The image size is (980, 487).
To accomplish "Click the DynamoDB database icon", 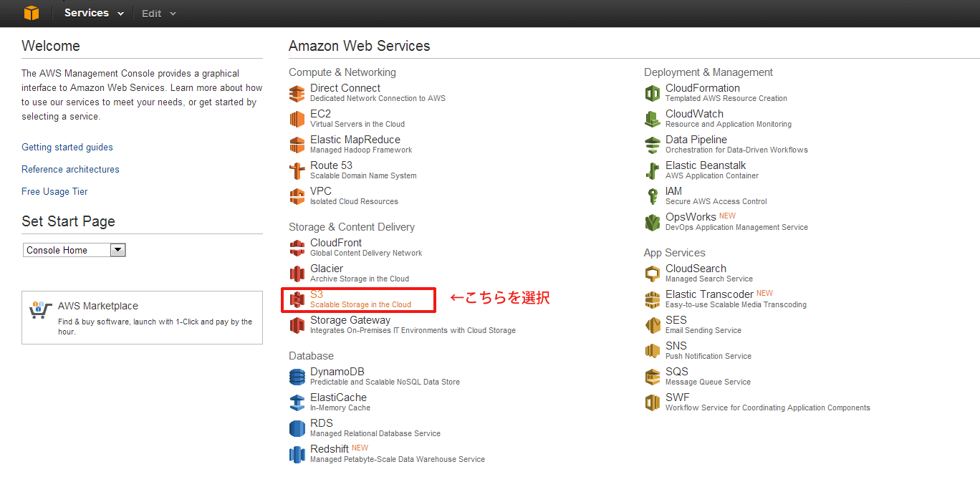I will tap(297, 377).
